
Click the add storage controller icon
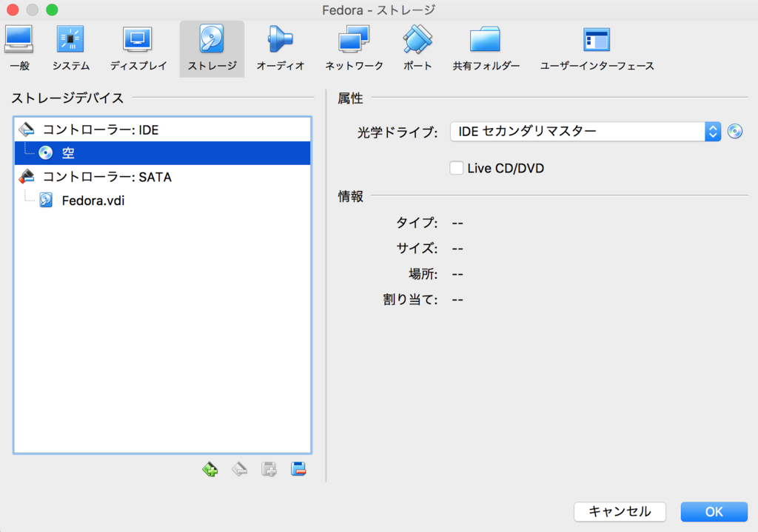pyautogui.click(x=209, y=468)
